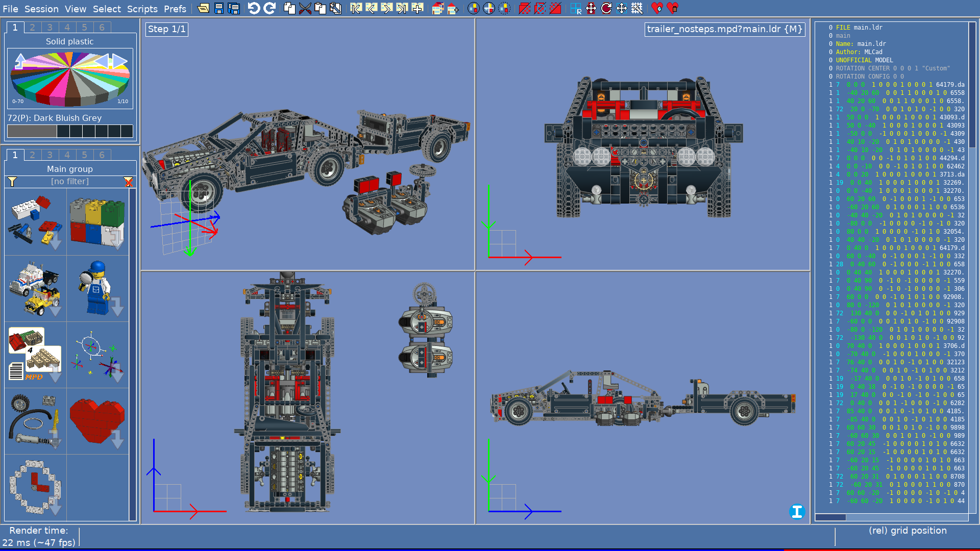Viewport: 980px width, 551px height.
Task: Expand the minifig parts group
Action: click(97, 289)
